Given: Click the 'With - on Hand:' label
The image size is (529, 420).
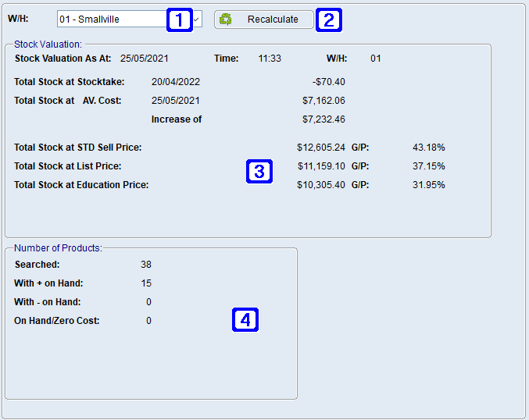Looking at the screenshot, I should tap(47, 302).
